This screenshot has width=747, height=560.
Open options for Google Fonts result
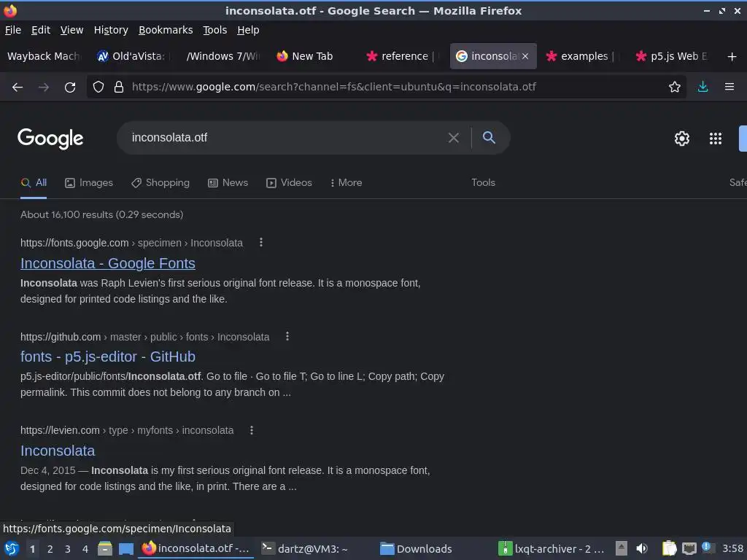[260, 242]
